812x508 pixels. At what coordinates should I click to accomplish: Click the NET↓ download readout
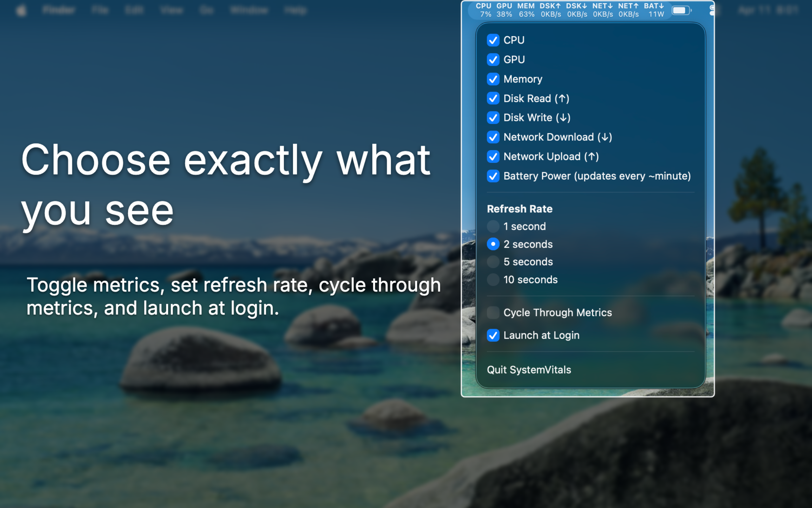click(603, 10)
